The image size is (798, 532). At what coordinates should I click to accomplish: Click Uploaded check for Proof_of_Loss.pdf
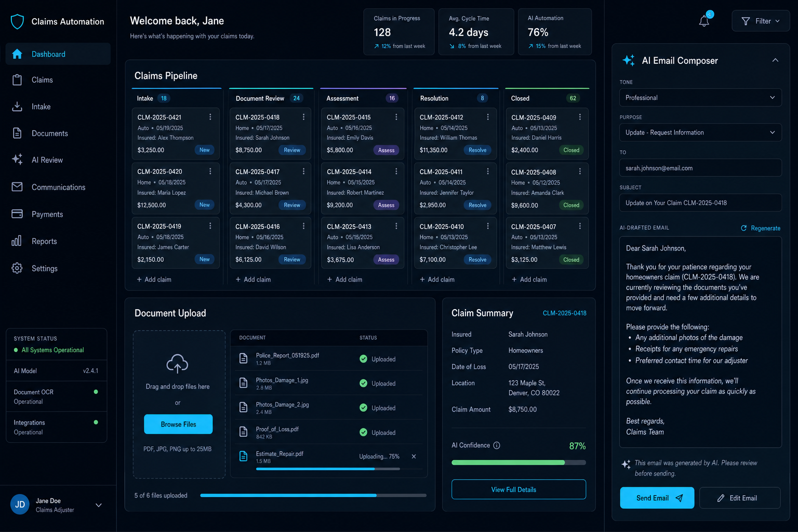363,432
